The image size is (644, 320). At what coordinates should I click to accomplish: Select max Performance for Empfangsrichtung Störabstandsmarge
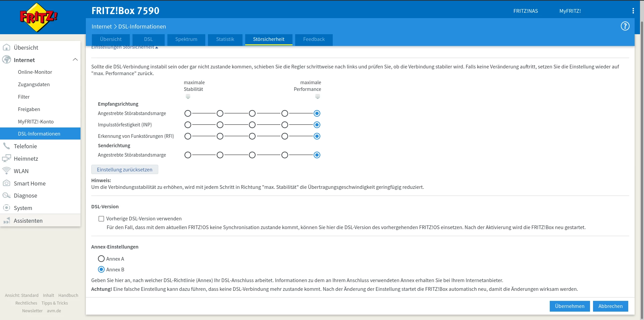(317, 113)
